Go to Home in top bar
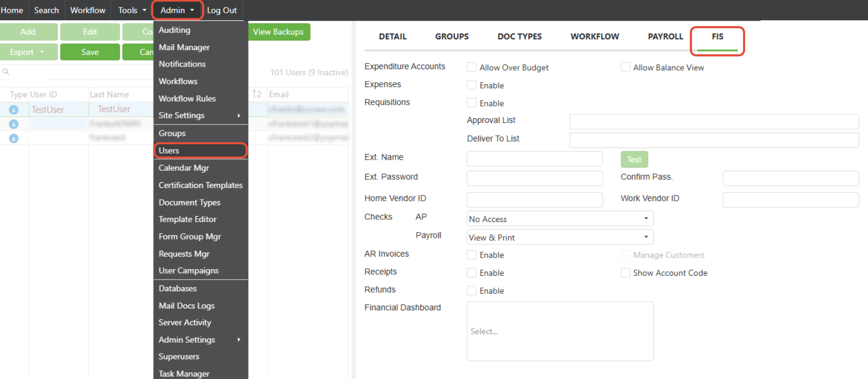Viewport: 868px width, 379px height. tap(12, 10)
